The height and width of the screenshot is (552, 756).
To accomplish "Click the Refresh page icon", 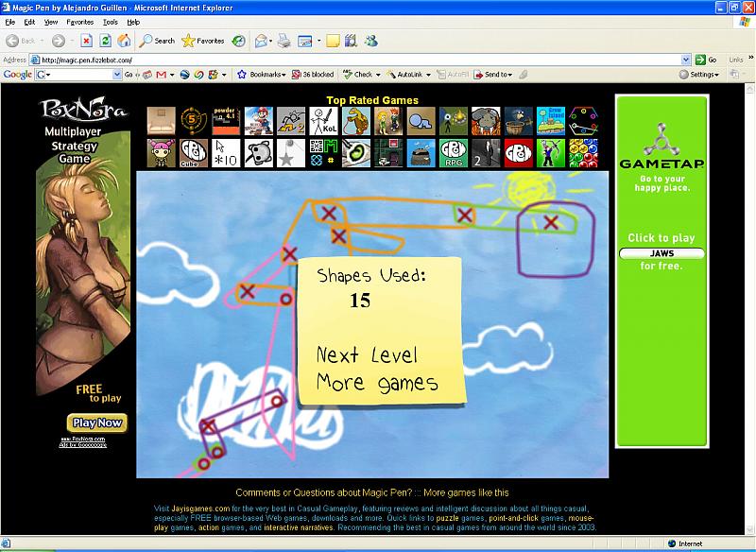I will click(105, 41).
